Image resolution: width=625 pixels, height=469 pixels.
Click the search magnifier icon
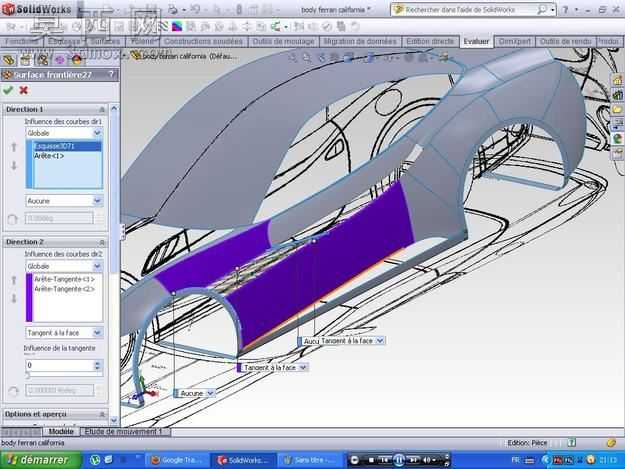coord(542,10)
